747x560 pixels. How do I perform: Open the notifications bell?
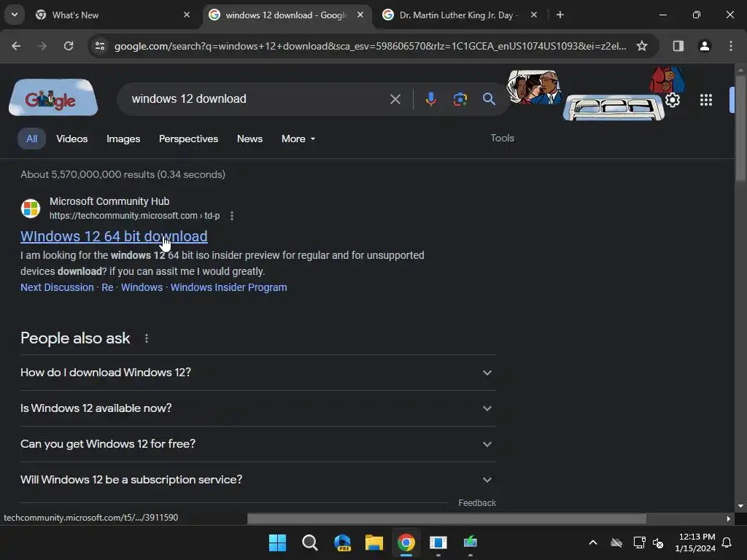[727, 542]
